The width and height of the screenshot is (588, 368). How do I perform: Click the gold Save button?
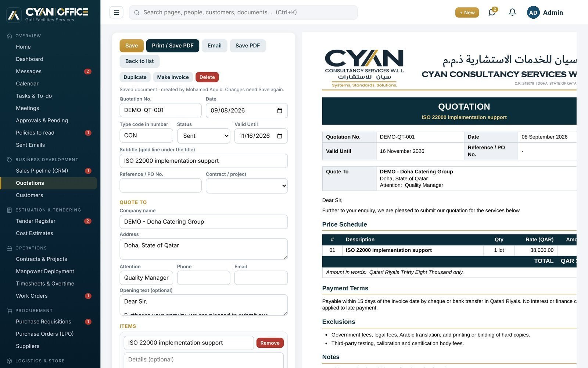coord(132,46)
